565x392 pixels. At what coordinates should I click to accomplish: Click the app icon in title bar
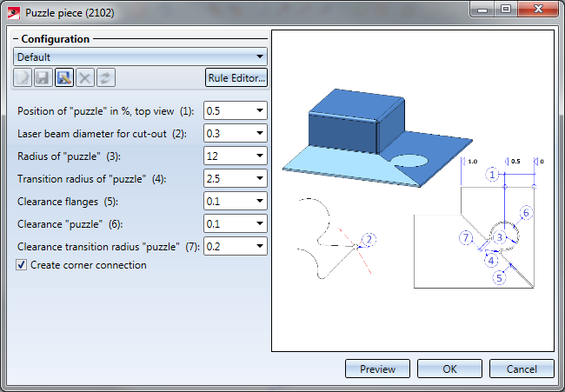pyautogui.click(x=13, y=13)
